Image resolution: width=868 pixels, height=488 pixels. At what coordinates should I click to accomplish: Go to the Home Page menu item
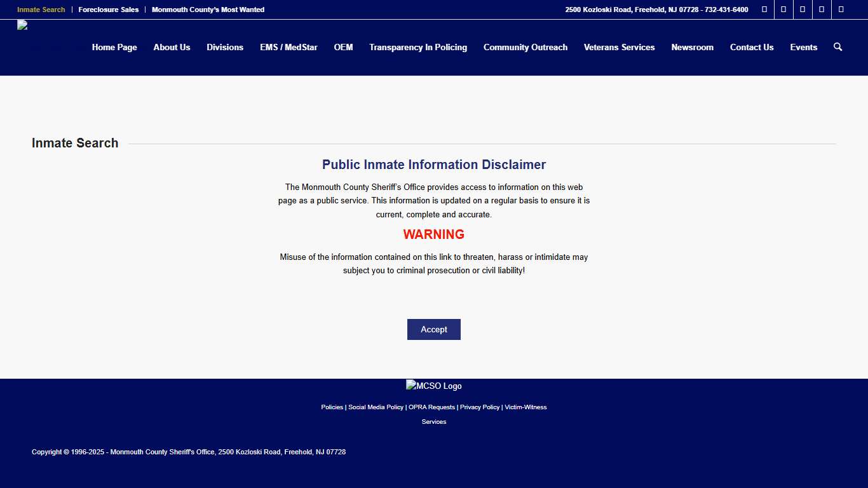[x=114, y=47]
